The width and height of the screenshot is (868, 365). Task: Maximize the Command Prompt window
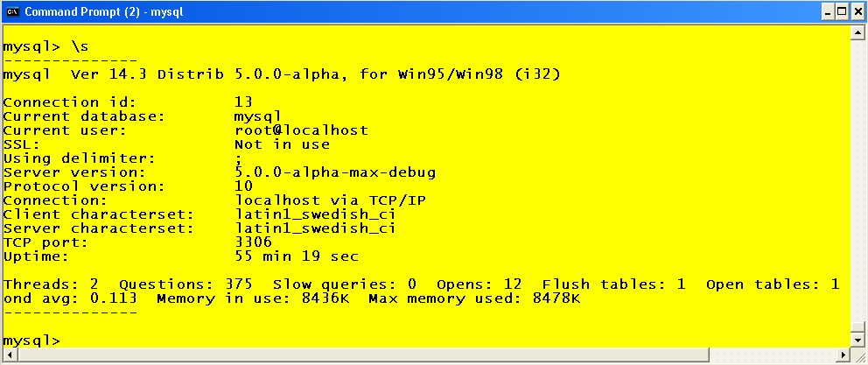[842, 11]
